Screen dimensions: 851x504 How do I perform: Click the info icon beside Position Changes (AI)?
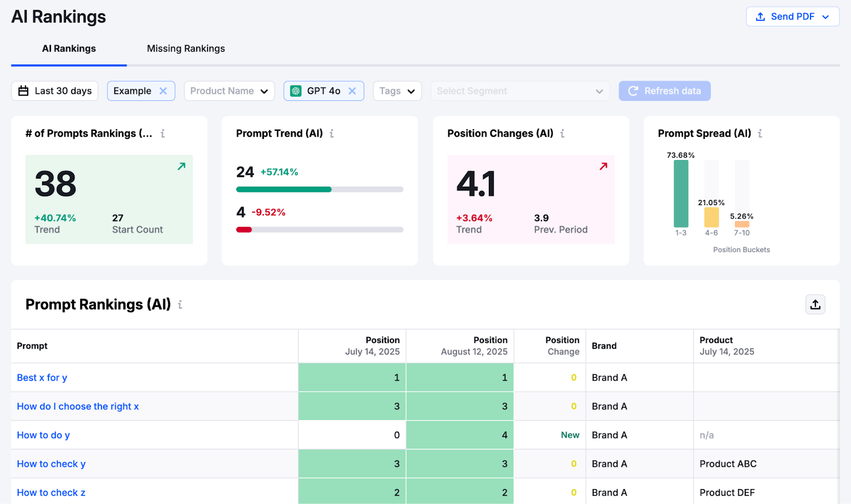coord(563,134)
